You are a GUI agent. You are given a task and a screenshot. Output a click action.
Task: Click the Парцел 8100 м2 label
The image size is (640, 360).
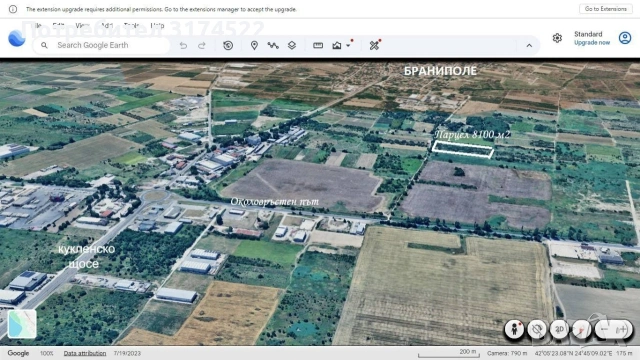(x=473, y=134)
